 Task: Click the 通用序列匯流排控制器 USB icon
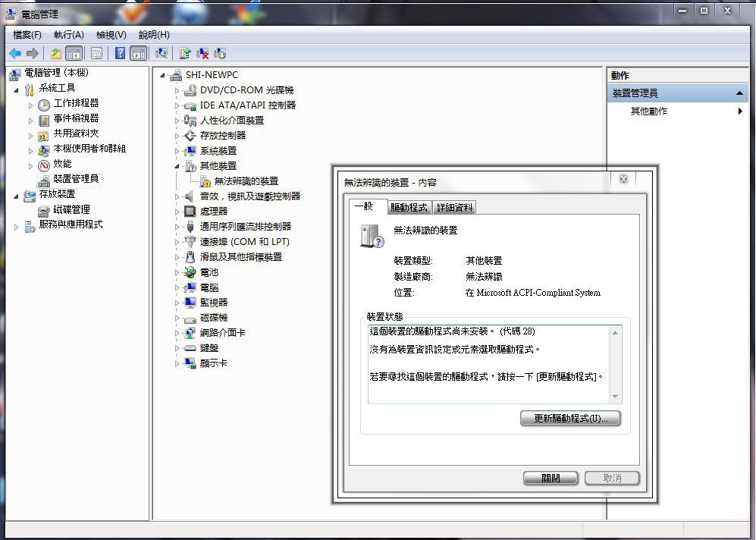click(190, 227)
